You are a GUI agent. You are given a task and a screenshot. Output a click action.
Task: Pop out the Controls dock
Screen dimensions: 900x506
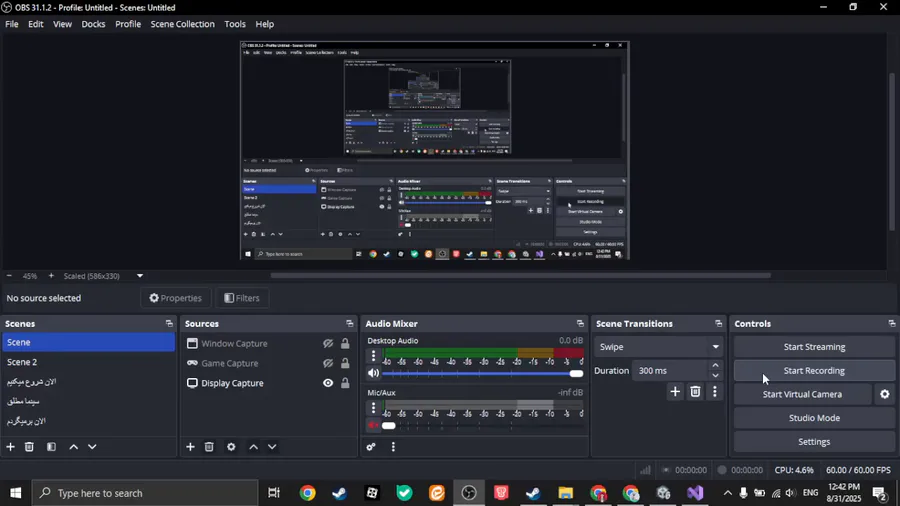(x=891, y=324)
